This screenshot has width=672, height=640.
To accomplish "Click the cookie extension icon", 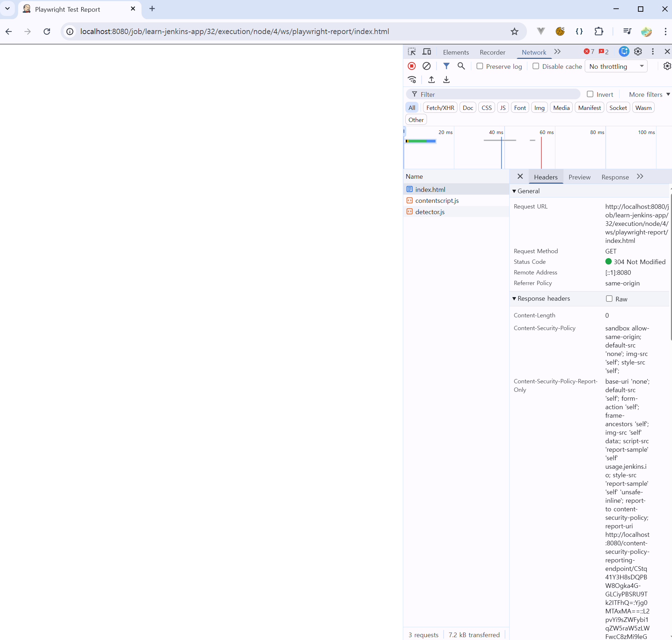I will (560, 32).
